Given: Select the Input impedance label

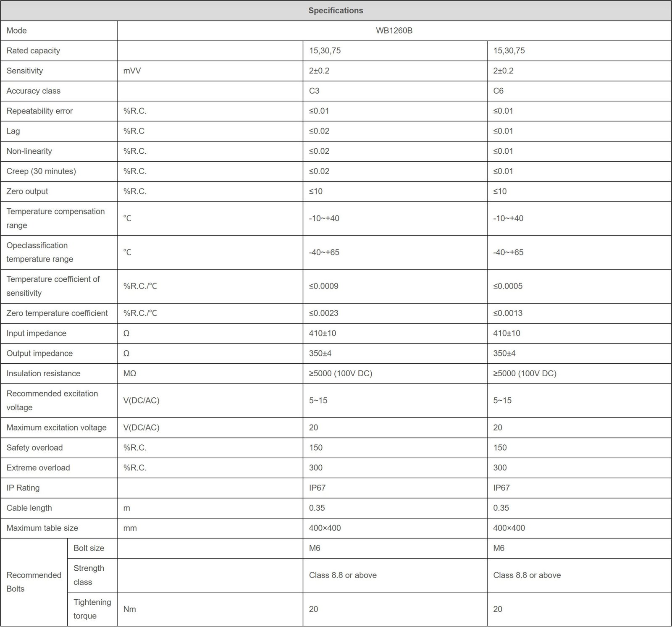Looking at the screenshot, I should coord(37,333).
